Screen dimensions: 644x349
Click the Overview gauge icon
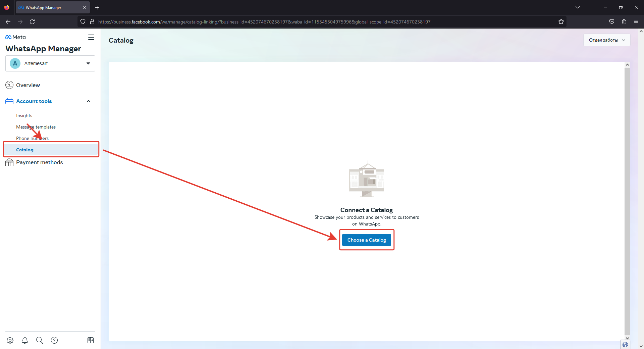[x=9, y=85]
